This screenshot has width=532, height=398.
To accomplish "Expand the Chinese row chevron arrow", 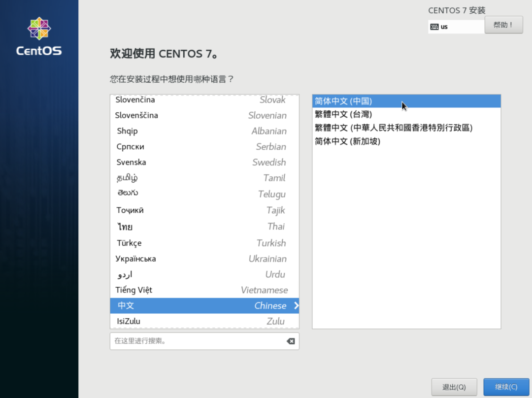I will coord(296,305).
